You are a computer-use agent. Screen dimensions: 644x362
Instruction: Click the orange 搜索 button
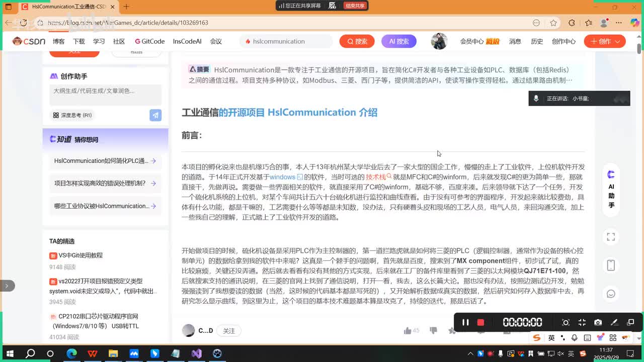click(x=357, y=41)
